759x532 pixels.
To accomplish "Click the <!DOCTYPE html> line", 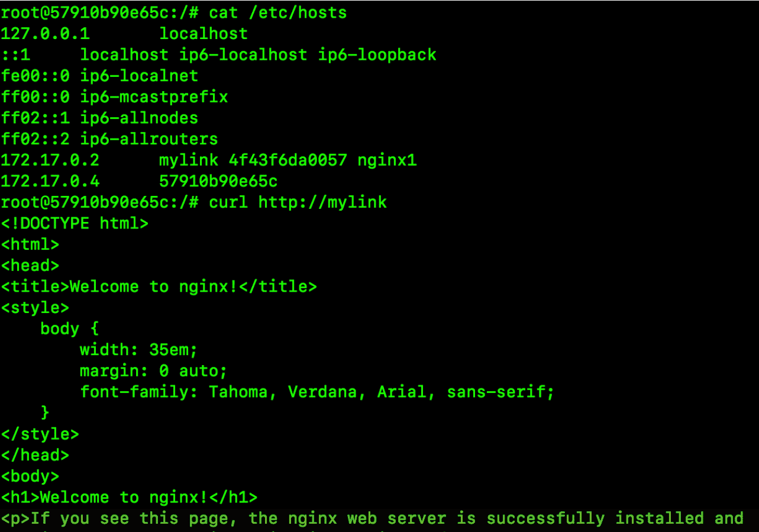I will (75, 223).
